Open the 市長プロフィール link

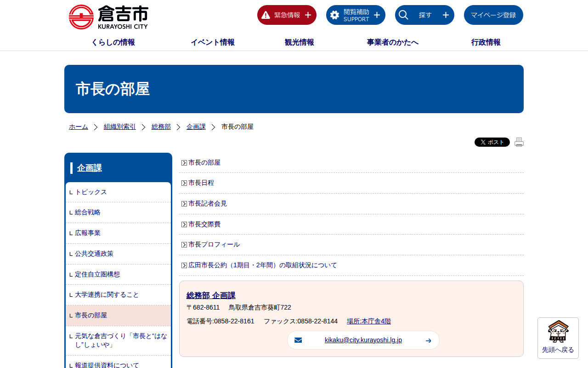pyautogui.click(x=214, y=245)
